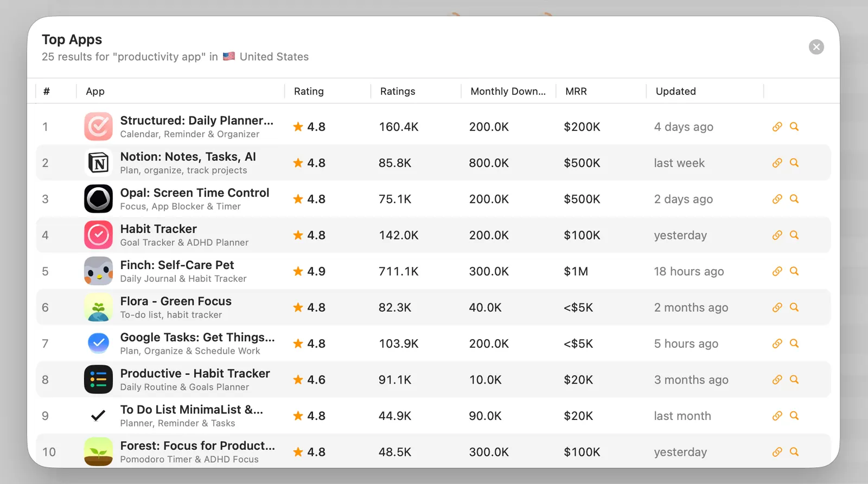Click the magnifier icon in Flora row
868x484 pixels.
[794, 308]
